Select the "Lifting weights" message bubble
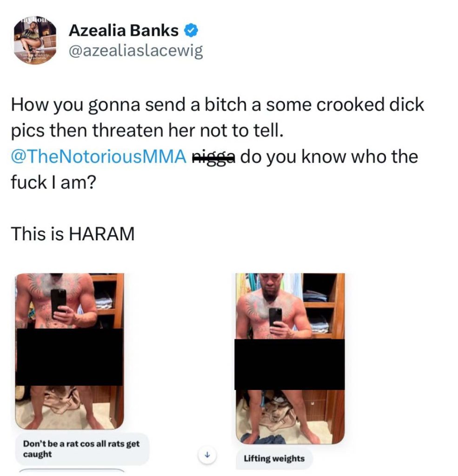This screenshot has width=458, height=476. [274, 458]
